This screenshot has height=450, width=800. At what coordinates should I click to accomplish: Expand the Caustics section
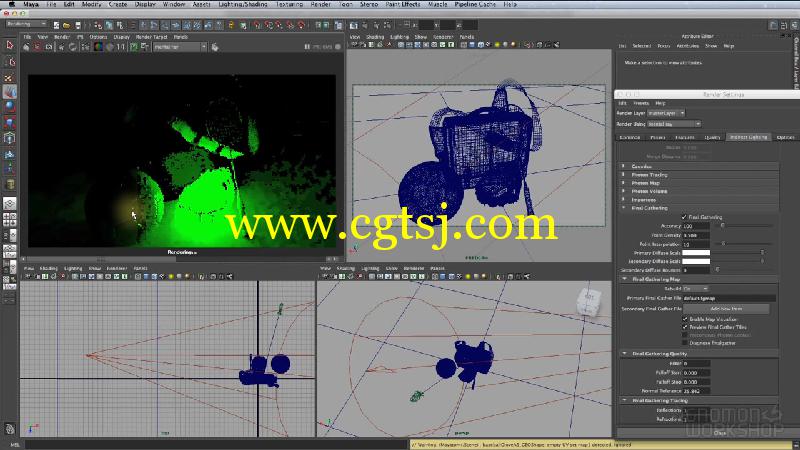pos(623,166)
